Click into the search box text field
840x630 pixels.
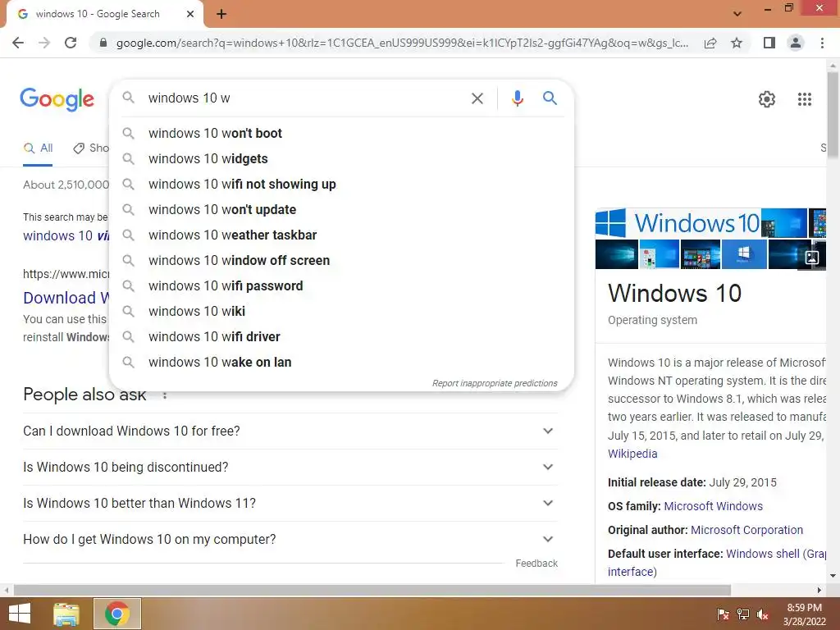[x=305, y=98]
